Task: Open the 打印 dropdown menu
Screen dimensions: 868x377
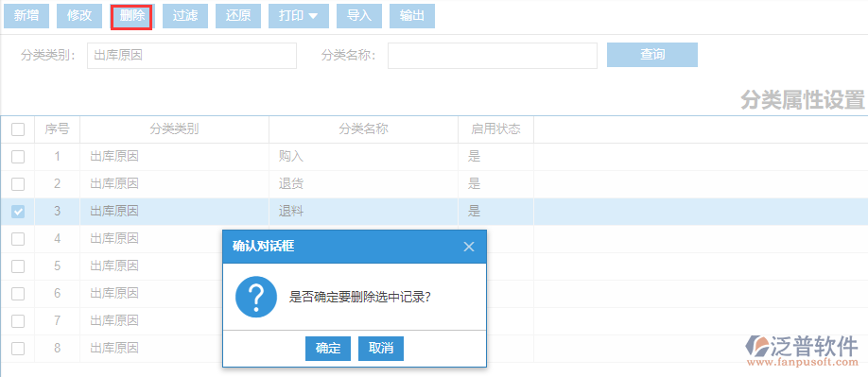Action: [299, 16]
